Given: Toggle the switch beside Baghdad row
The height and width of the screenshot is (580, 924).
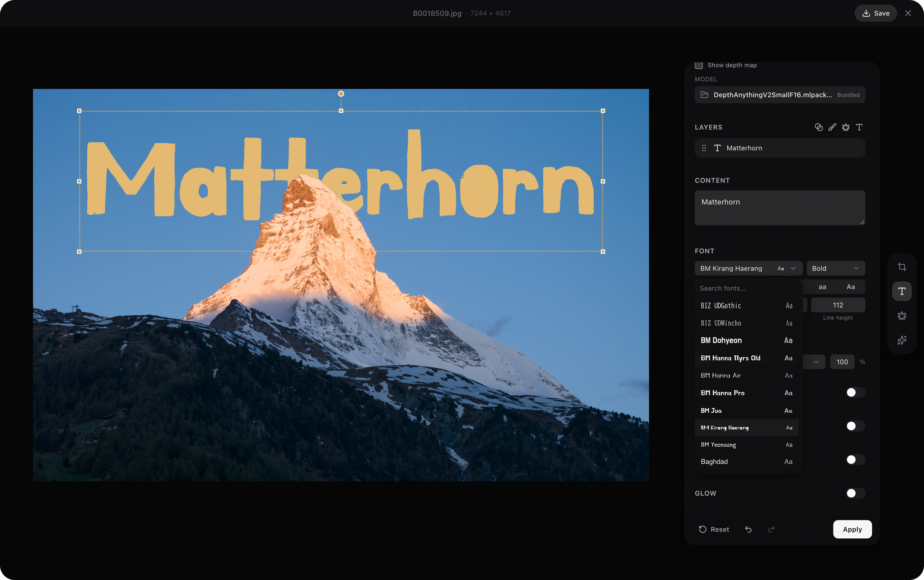Looking at the screenshot, I should click(855, 460).
